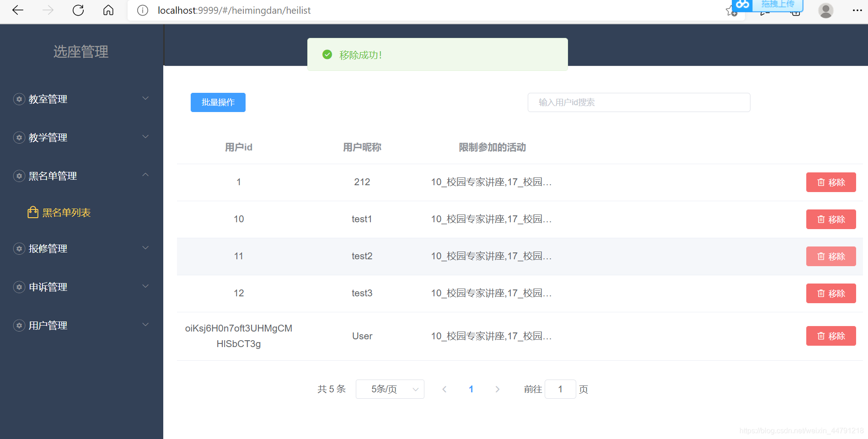
Task: View site info icon in address bar
Action: tap(143, 10)
